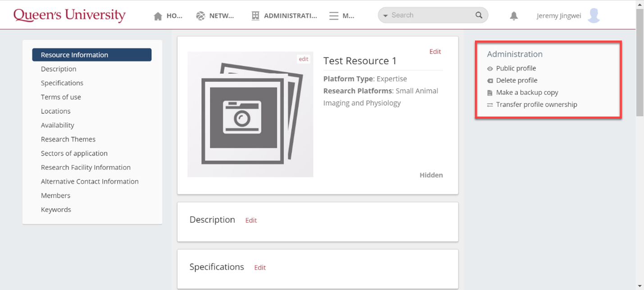The height and width of the screenshot is (290, 644).
Task: Click the scrollbar down arrow
Action: point(639,286)
